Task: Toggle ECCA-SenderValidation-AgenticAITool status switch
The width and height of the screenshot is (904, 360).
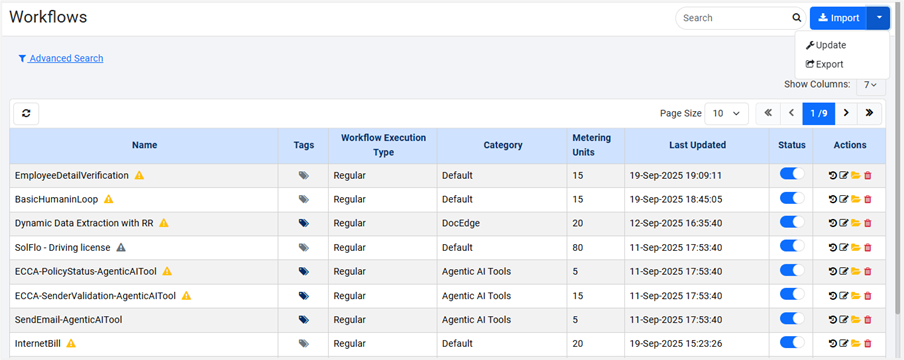Action: tap(792, 294)
